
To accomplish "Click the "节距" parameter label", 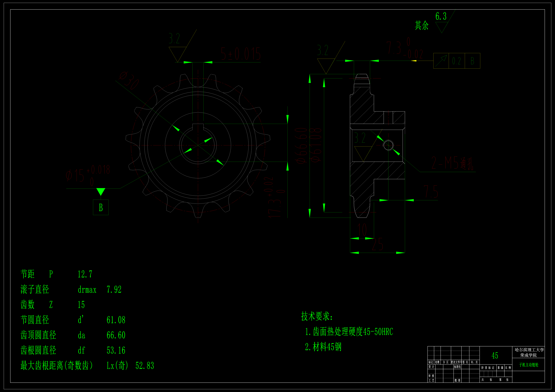I will 28,274.
